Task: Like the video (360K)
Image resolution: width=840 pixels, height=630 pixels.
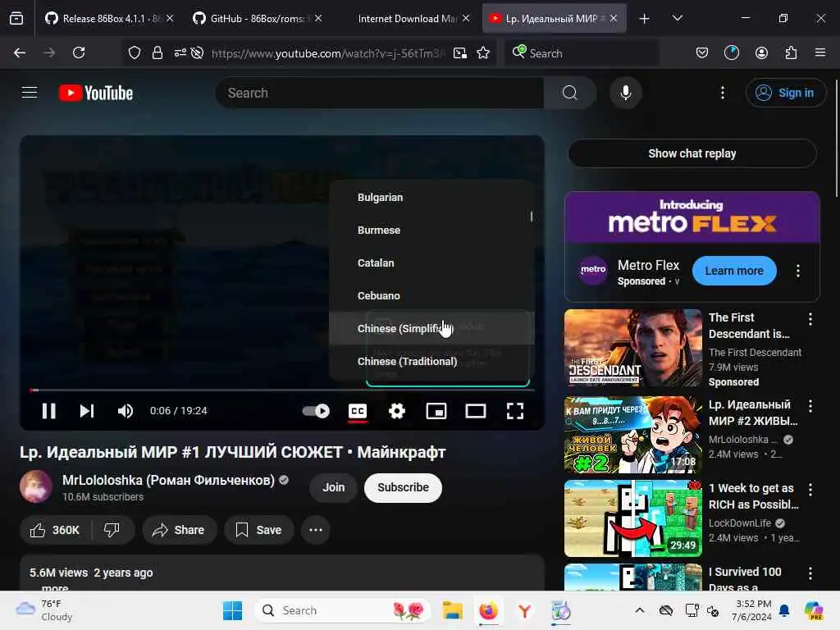Action: [x=56, y=530]
